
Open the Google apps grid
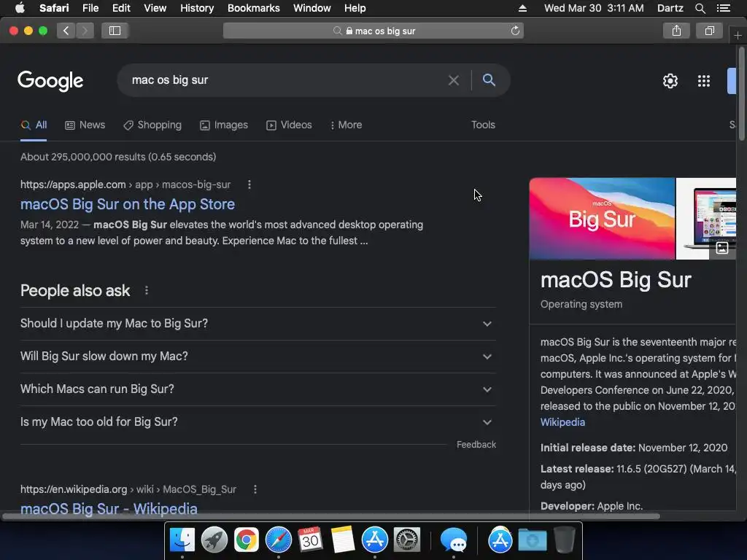[x=704, y=81]
